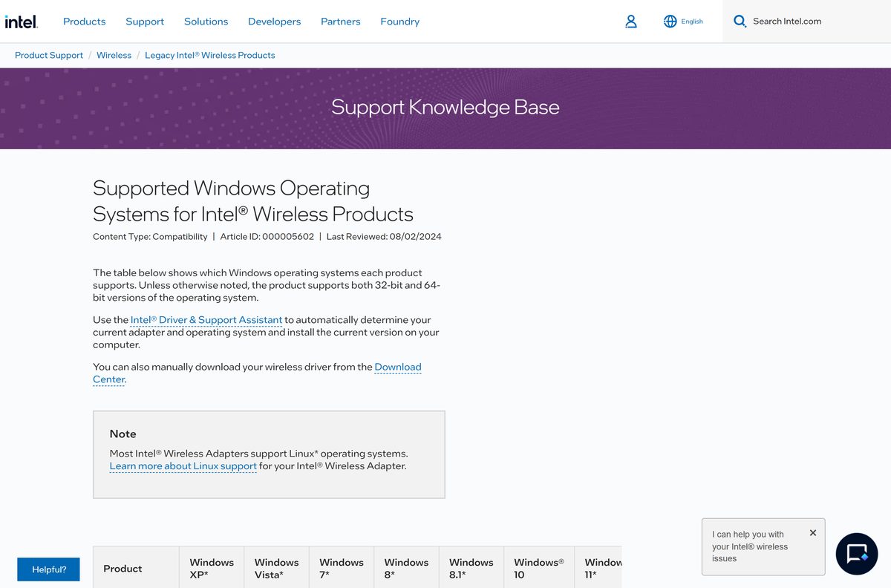Click the Windows 7* column header

point(342,568)
